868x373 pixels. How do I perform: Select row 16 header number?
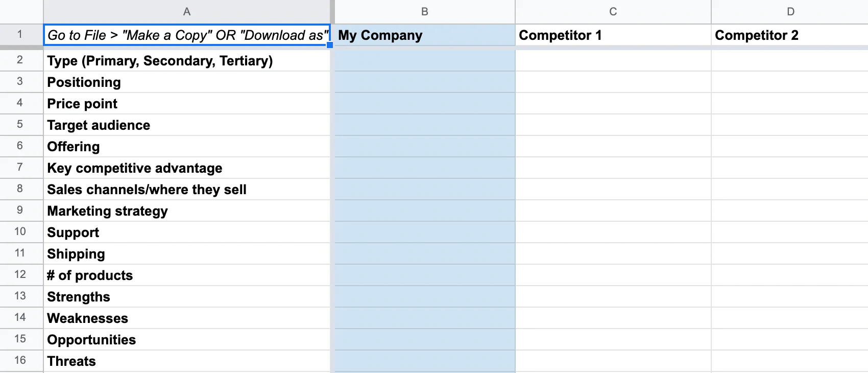[21, 361]
